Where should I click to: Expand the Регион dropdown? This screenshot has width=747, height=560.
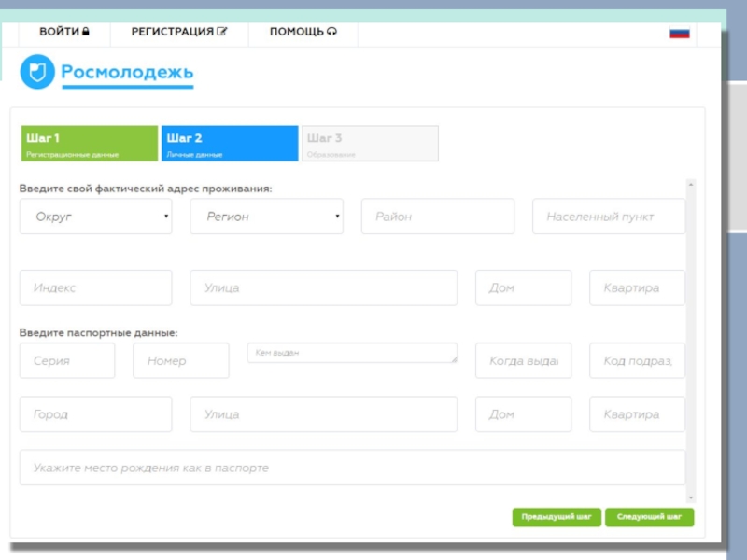pyautogui.click(x=266, y=217)
